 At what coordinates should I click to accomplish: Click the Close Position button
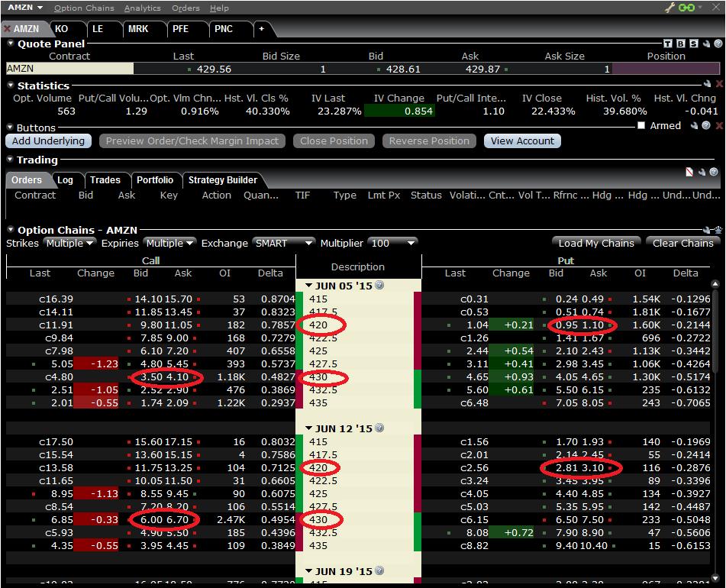[x=334, y=141]
